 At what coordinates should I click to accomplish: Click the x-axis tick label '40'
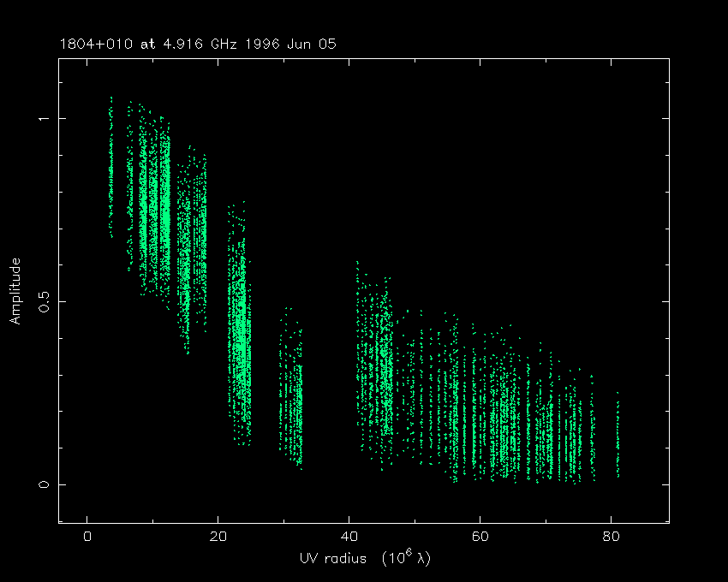349,537
